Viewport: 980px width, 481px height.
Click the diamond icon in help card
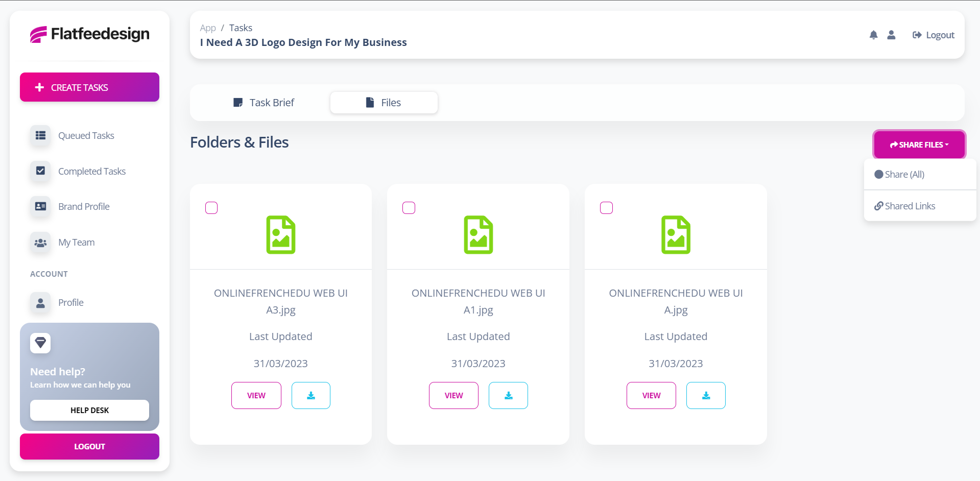point(40,343)
